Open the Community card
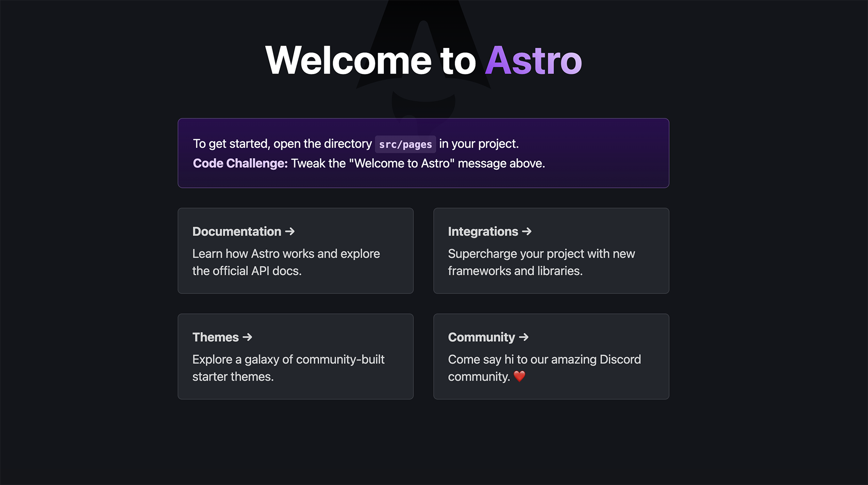This screenshot has height=485, width=868. pos(551,356)
